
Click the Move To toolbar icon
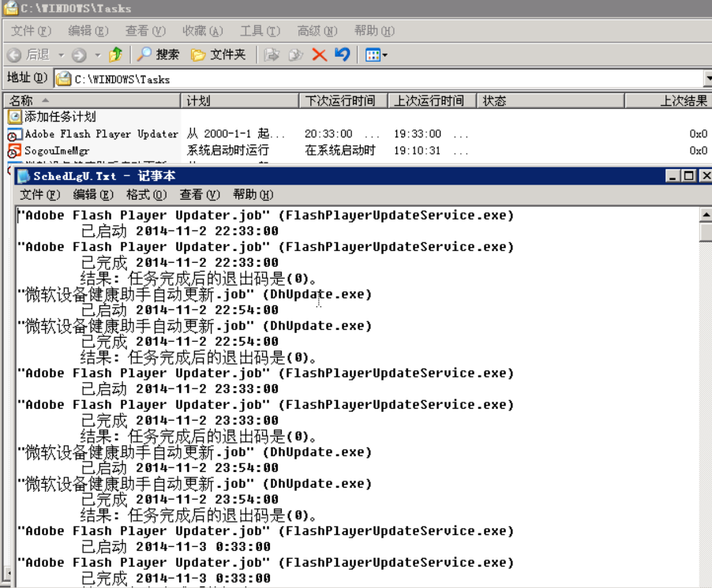[x=272, y=55]
